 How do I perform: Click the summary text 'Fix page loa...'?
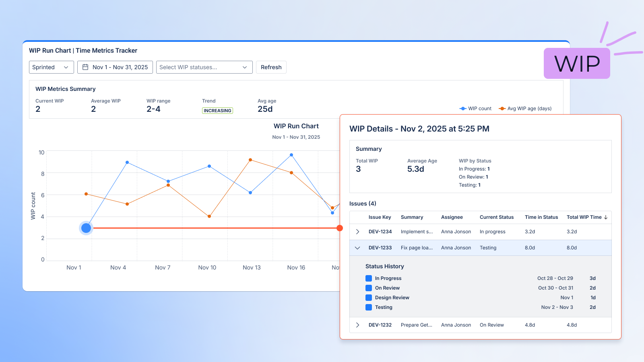(x=417, y=248)
